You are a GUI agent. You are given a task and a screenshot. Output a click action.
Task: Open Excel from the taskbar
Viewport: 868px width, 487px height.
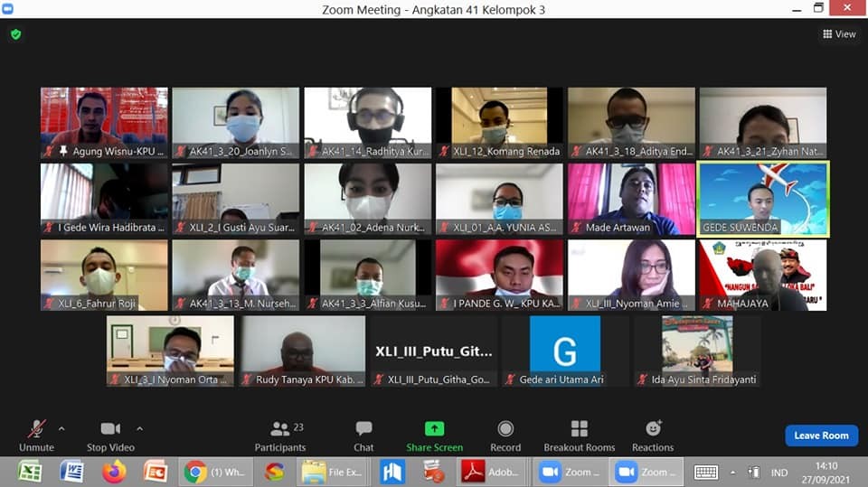point(30,472)
